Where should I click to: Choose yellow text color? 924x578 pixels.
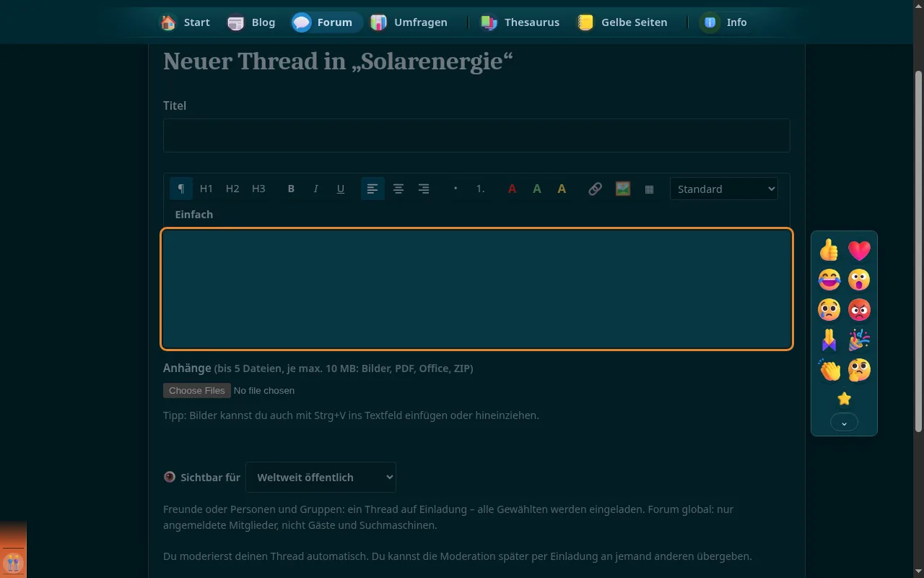pos(562,189)
